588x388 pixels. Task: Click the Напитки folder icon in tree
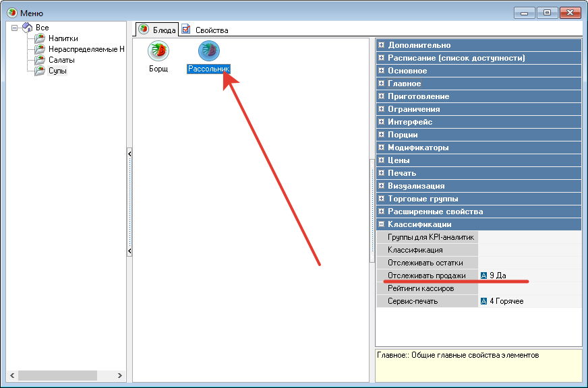click(40, 38)
